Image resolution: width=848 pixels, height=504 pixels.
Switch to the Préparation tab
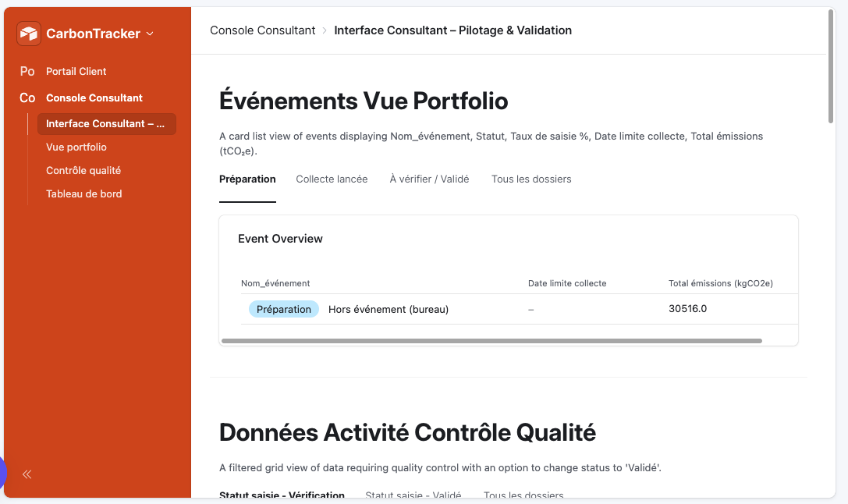pos(247,179)
